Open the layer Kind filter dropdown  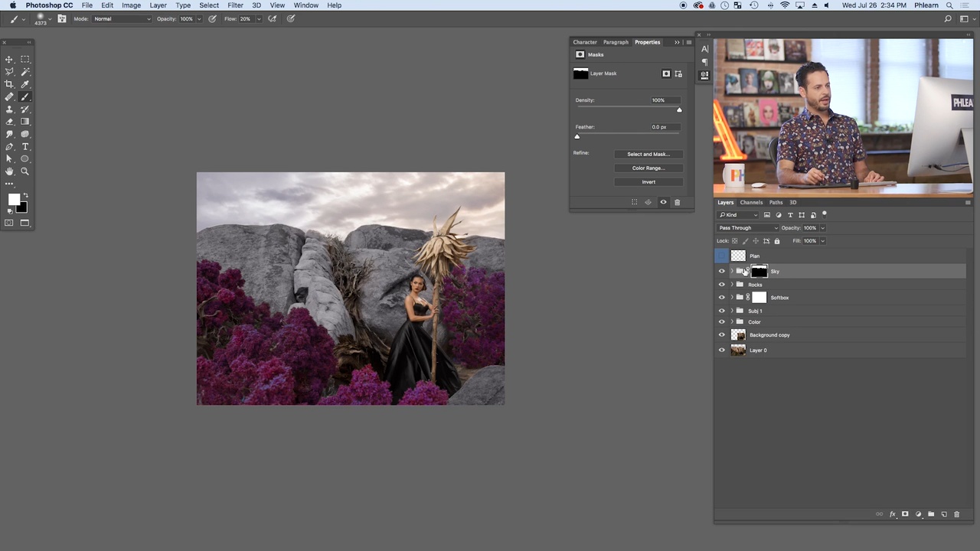[738, 215]
